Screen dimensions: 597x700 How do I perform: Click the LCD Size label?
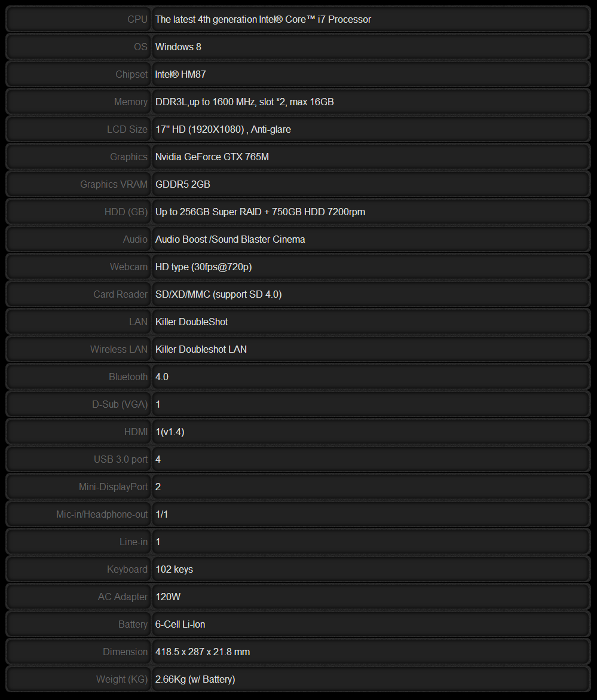127,130
